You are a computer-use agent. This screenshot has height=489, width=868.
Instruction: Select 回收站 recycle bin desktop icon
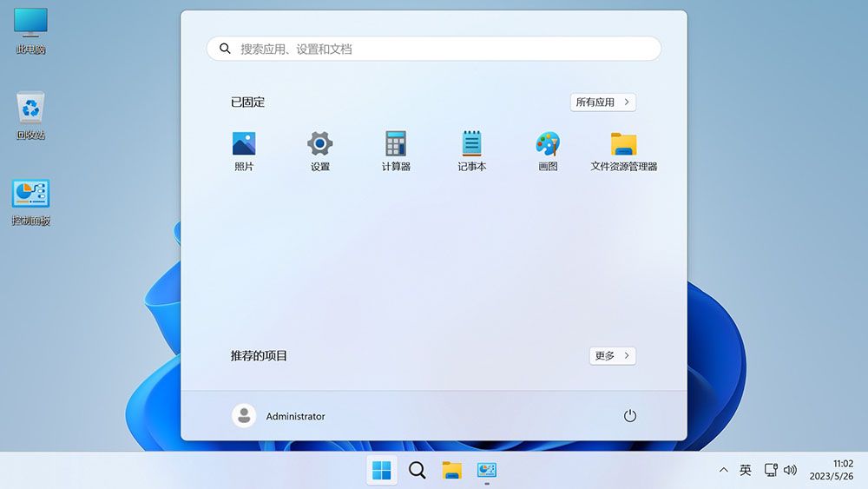(30, 116)
